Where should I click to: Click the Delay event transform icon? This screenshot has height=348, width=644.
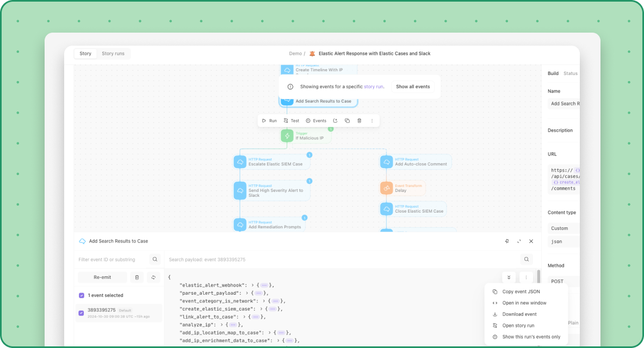click(x=387, y=188)
